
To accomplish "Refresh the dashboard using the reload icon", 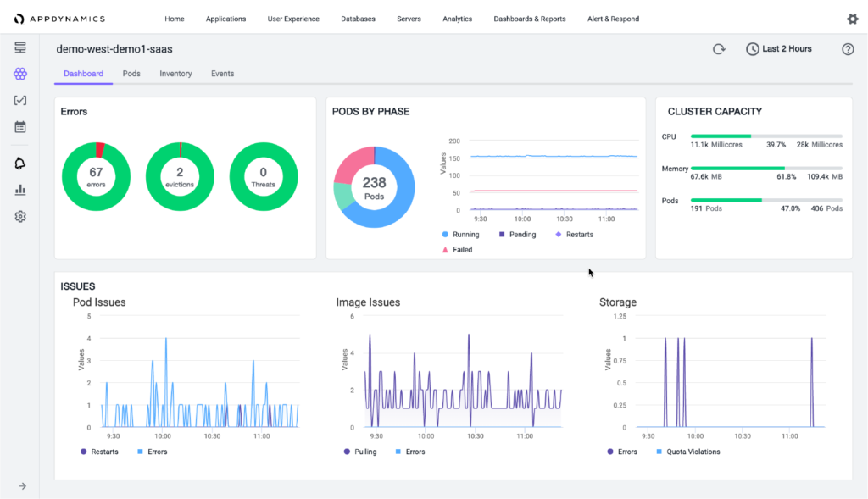I will [x=719, y=49].
